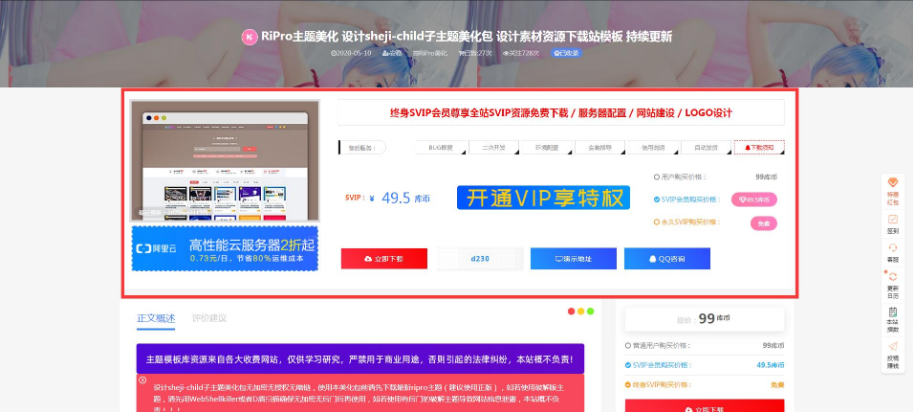The width and height of the screenshot is (913, 412).
Task: Switch to the 评价建议 tab
Action: tap(210, 319)
